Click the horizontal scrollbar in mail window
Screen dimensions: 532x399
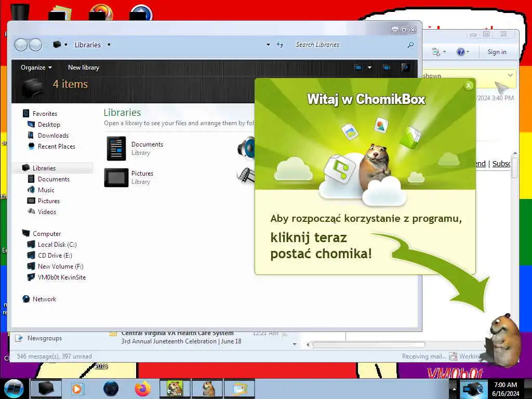(368, 345)
